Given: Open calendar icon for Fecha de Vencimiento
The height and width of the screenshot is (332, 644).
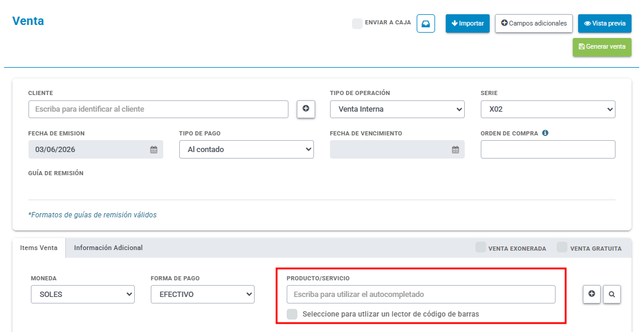Looking at the screenshot, I should [455, 150].
